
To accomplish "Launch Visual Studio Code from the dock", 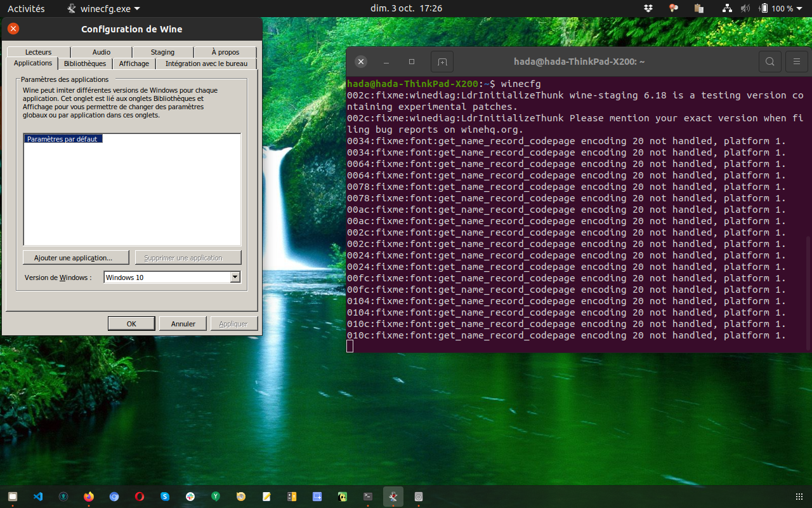I will (38, 497).
